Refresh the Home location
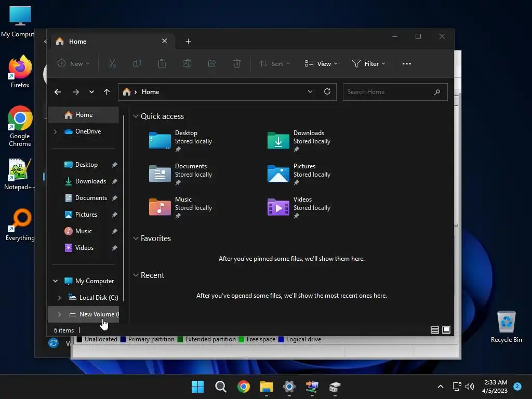The height and width of the screenshot is (399, 532). pyautogui.click(x=327, y=91)
